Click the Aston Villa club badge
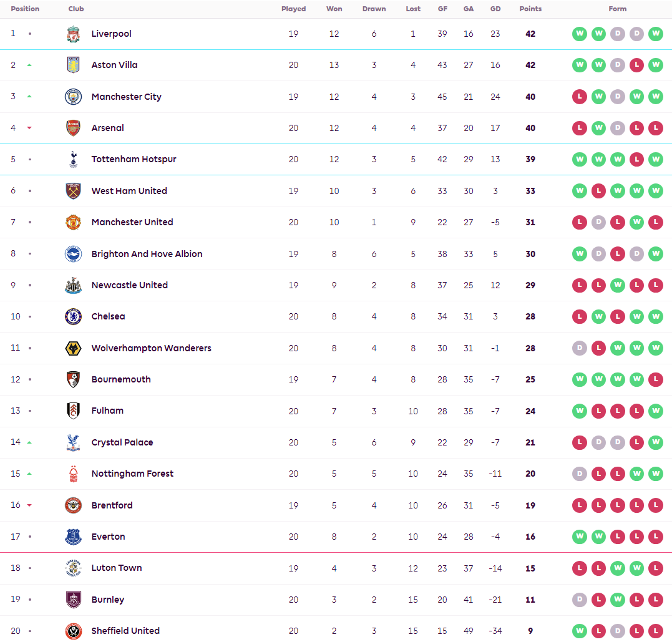 (x=73, y=65)
